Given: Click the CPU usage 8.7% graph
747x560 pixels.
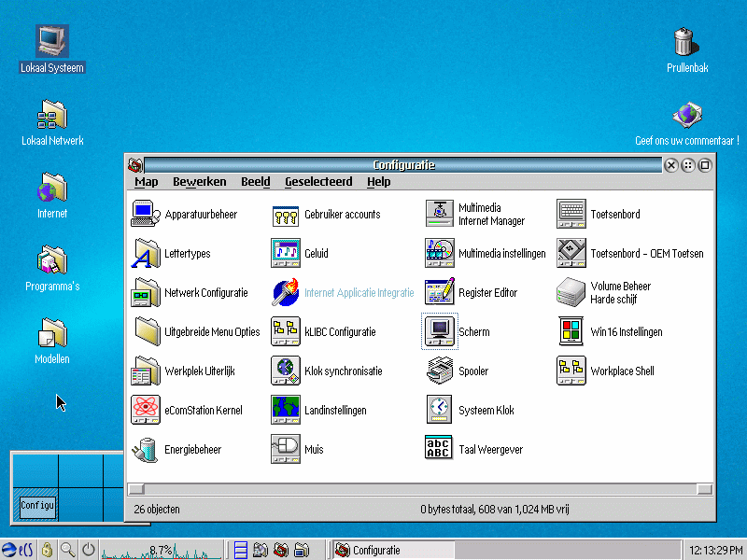Looking at the screenshot, I should pyautogui.click(x=162, y=551).
